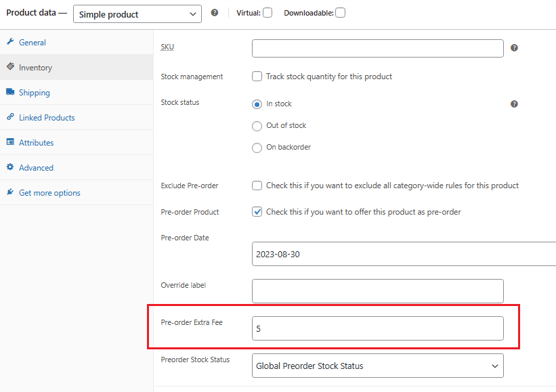Image resolution: width=556 pixels, height=392 pixels.
Task: Click the help icon beside product type
Action: [215, 13]
